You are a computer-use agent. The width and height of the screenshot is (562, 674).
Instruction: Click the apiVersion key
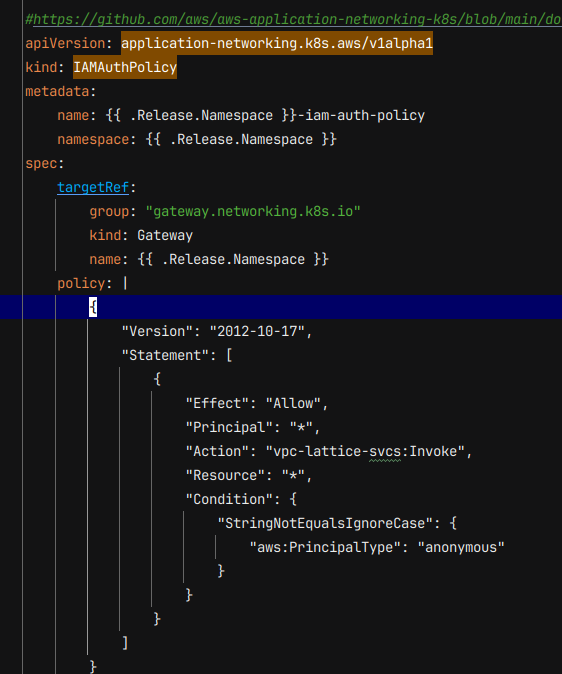click(65, 43)
